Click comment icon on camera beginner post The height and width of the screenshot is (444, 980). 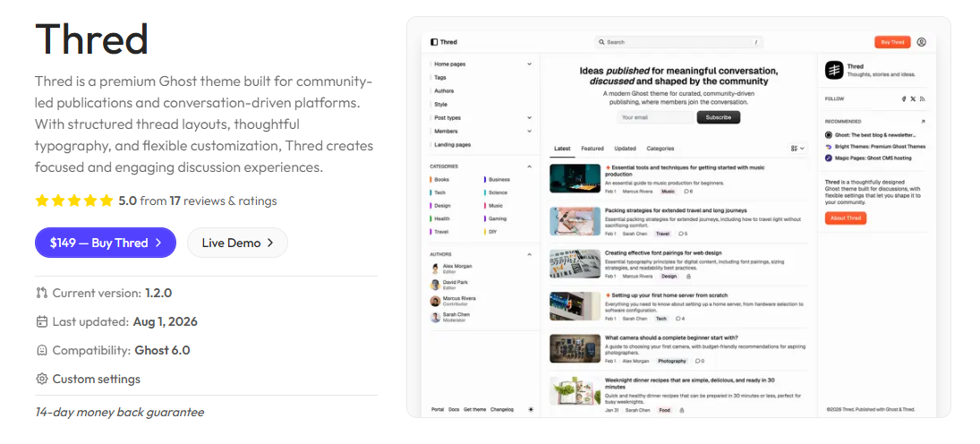697,361
